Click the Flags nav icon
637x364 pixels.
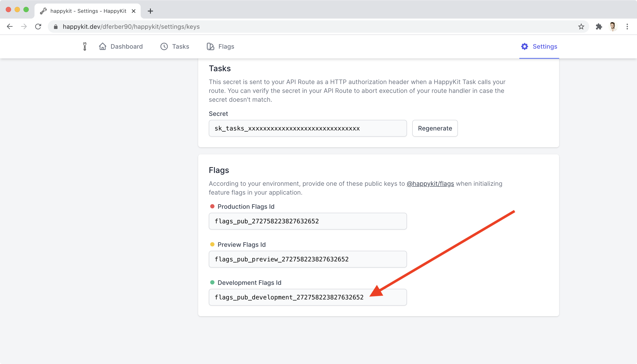211,46
